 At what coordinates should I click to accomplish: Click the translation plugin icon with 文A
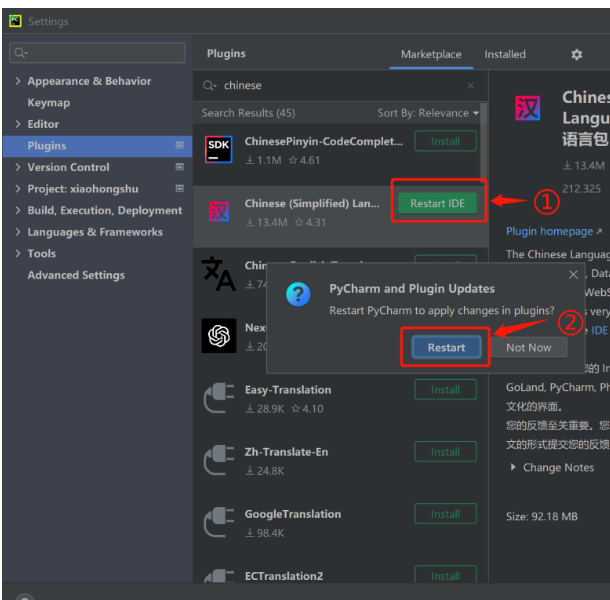[218, 274]
